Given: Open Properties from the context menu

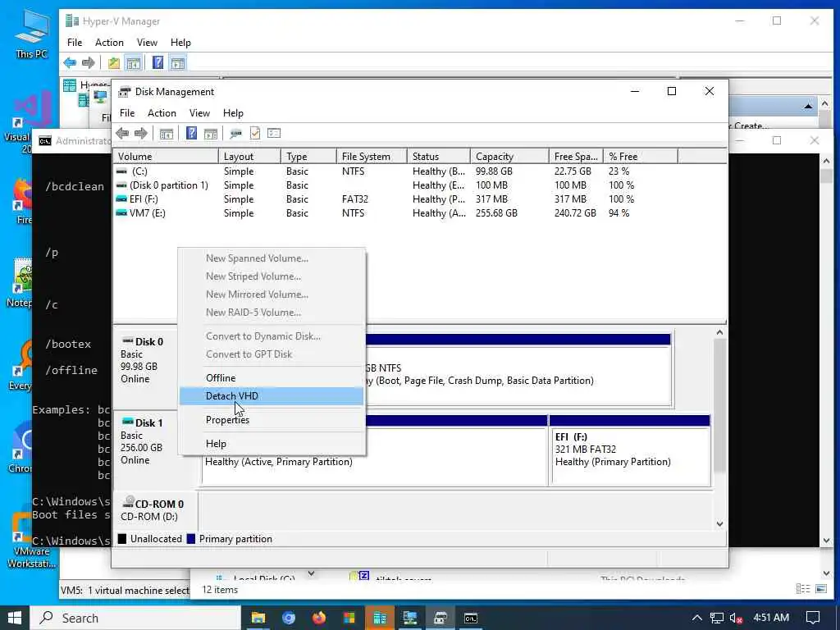Looking at the screenshot, I should (x=272, y=419).
